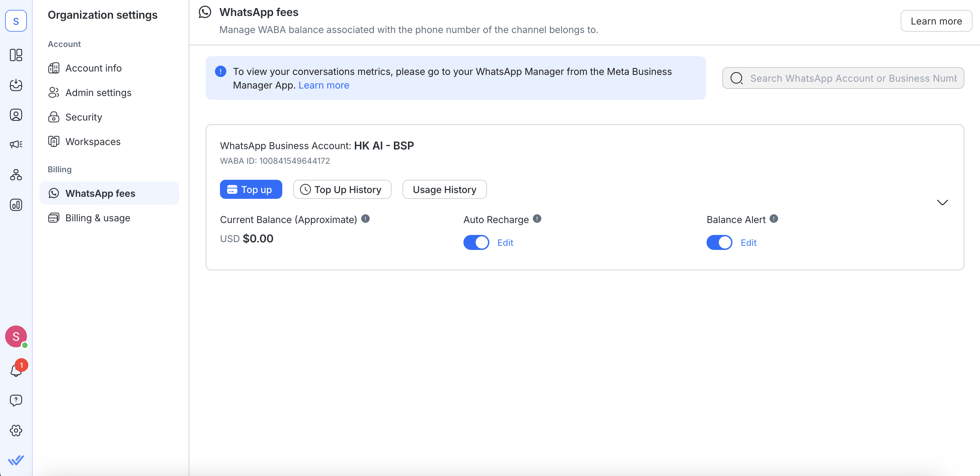
Task: Open the reports chart icon
Action: (x=16, y=205)
